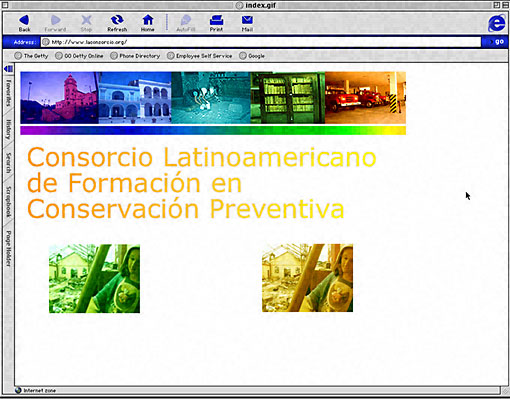
Task: Click the AutoFill toolbar icon
Action: coord(185,23)
